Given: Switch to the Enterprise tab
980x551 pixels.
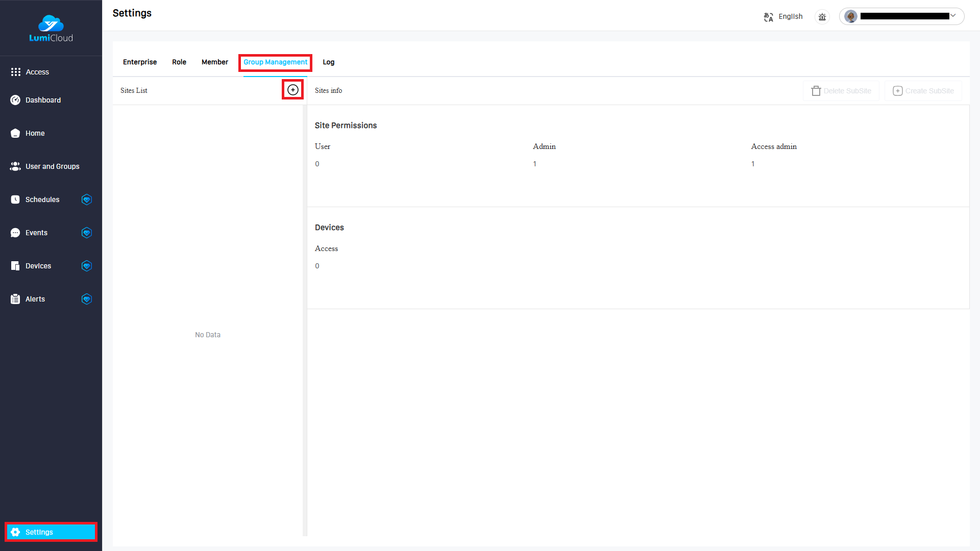Looking at the screenshot, I should point(140,62).
